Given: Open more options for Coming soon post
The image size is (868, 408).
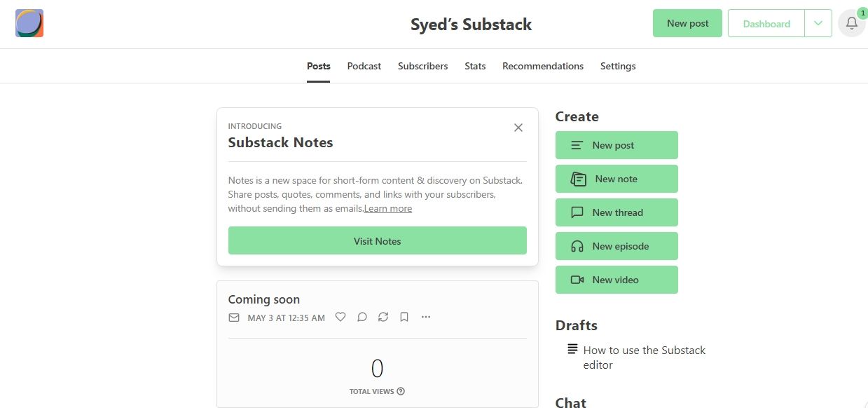Looking at the screenshot, I should click(x=426, y=317).
